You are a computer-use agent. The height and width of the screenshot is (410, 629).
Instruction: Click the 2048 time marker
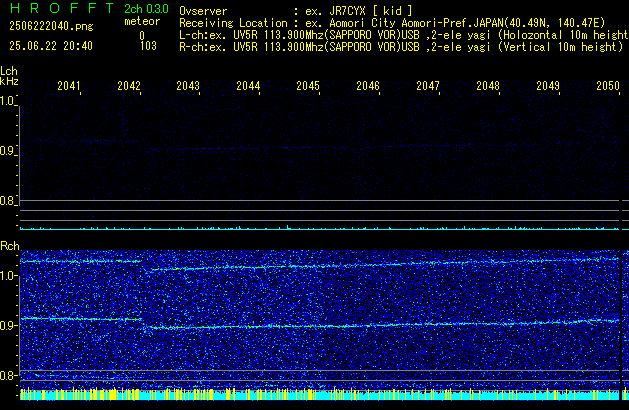pos(488,86)
